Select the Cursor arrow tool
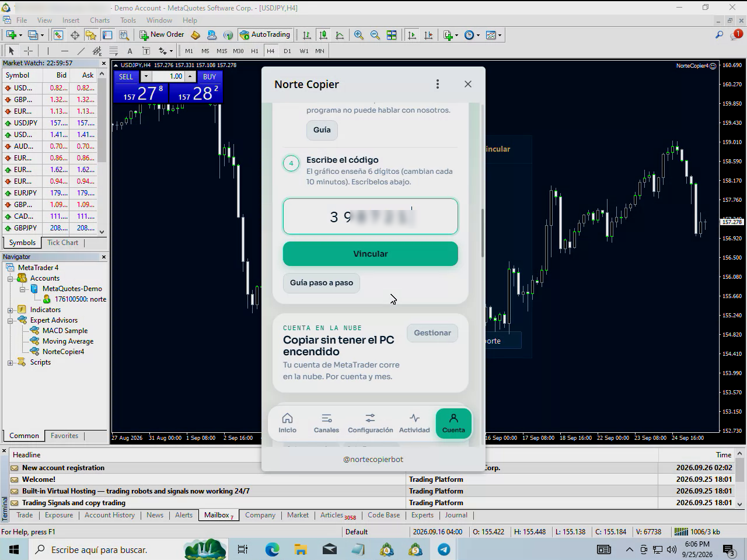The image size is (747, 560). pyautogui.click(x=11, y=51)
